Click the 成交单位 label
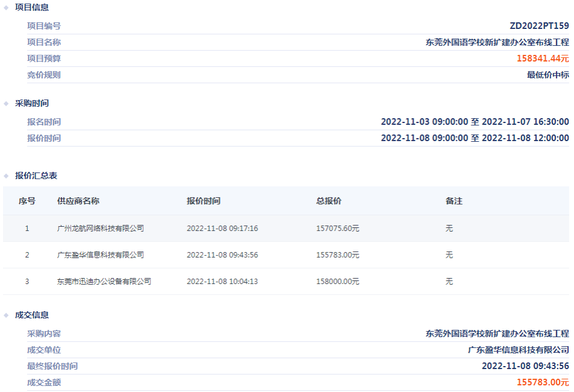 [44, 350]
